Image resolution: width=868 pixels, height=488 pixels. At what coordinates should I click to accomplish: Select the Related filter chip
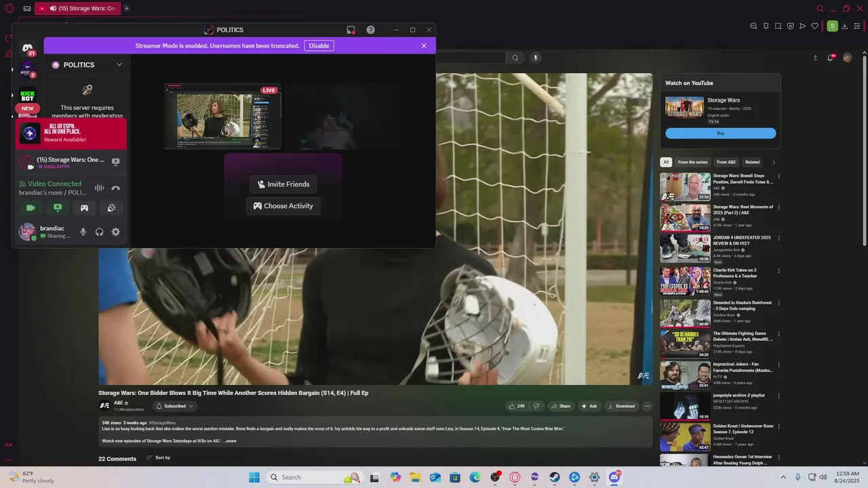pyautogui.click(x=753, y=162)
